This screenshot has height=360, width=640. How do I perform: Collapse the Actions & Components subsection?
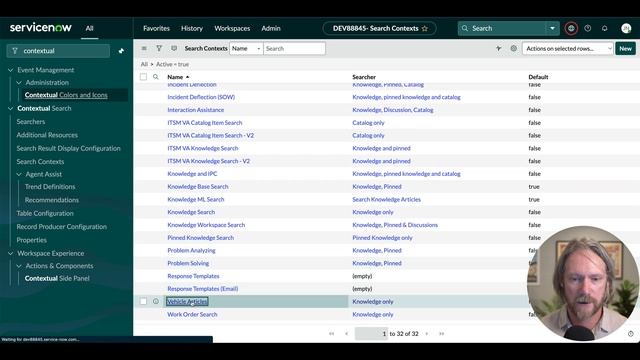(19, 266)
